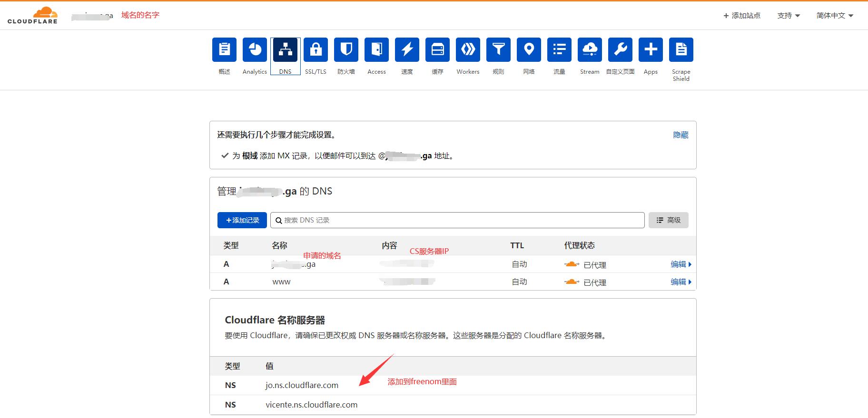Open the Scrape Shield document icon

pos(681,50)
